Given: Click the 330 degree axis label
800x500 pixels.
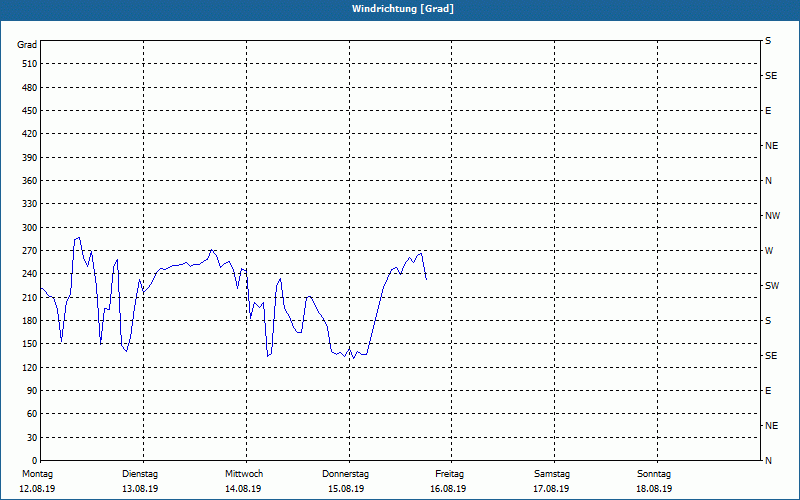Looking at the screenshot, I should (29, 204).
